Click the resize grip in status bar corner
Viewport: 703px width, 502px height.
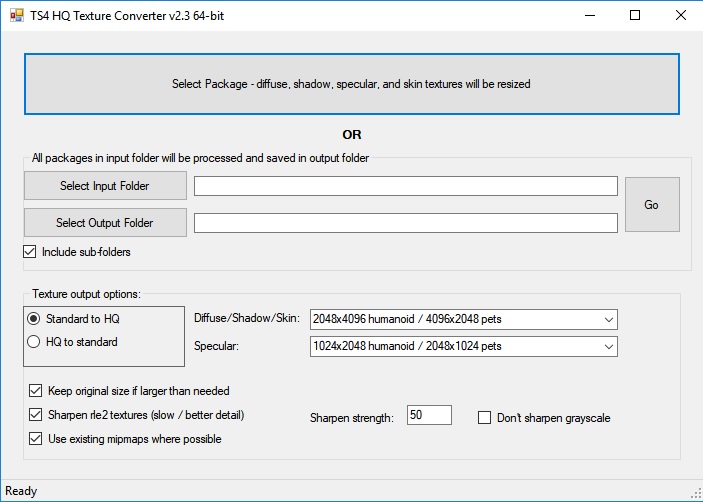point(697,492)
